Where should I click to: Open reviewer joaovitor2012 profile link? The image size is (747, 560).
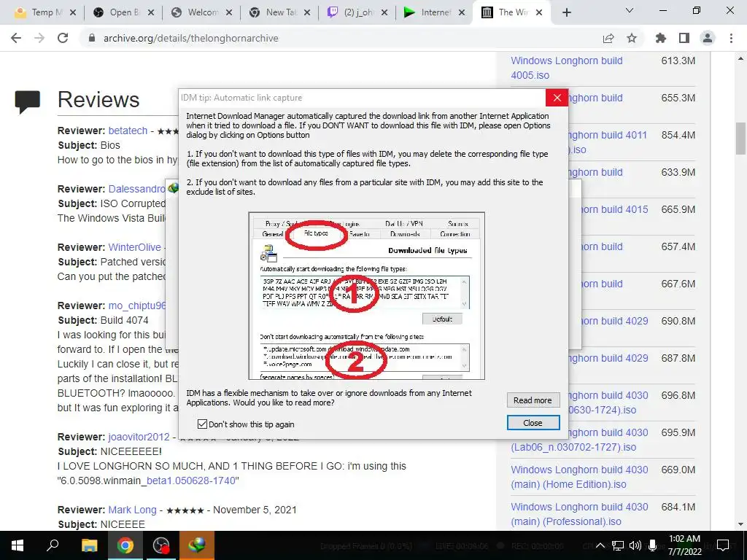pyautogui.click(x=139, y=437)
